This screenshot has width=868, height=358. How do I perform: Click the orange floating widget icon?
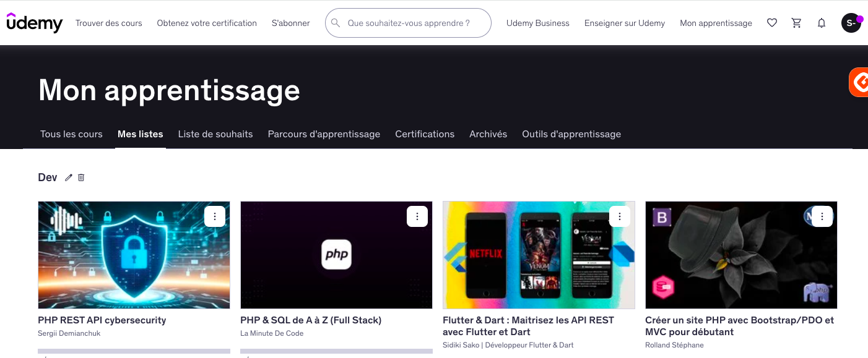click(859, 82)
